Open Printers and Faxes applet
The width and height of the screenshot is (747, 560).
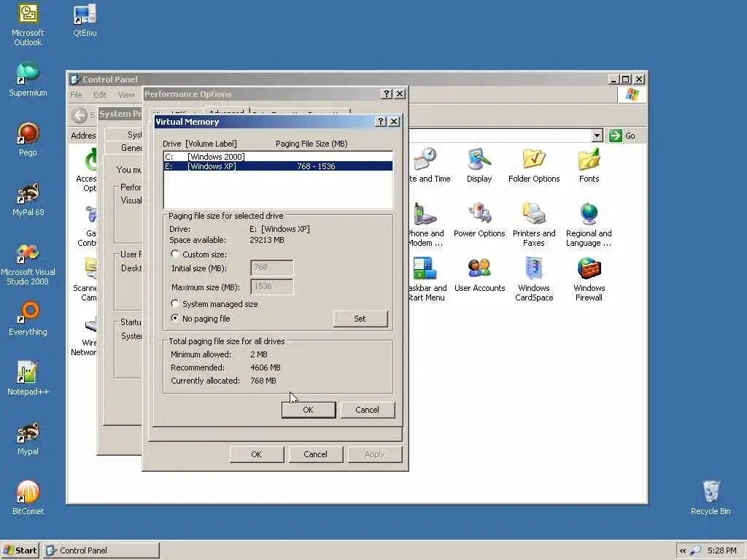(x=533, y=225)
